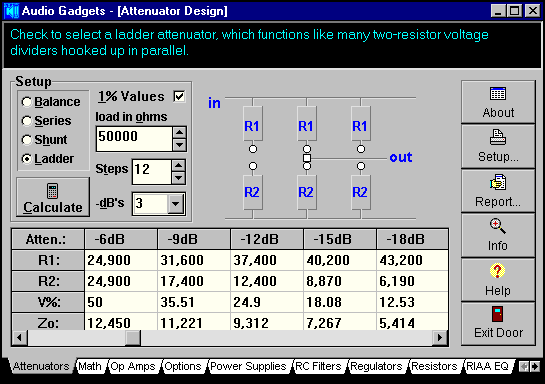The width and height of the screenshot is (545, 384).
Task: Click the Info magnifier button
Action: pyautogui.click(x=498, y=235)
